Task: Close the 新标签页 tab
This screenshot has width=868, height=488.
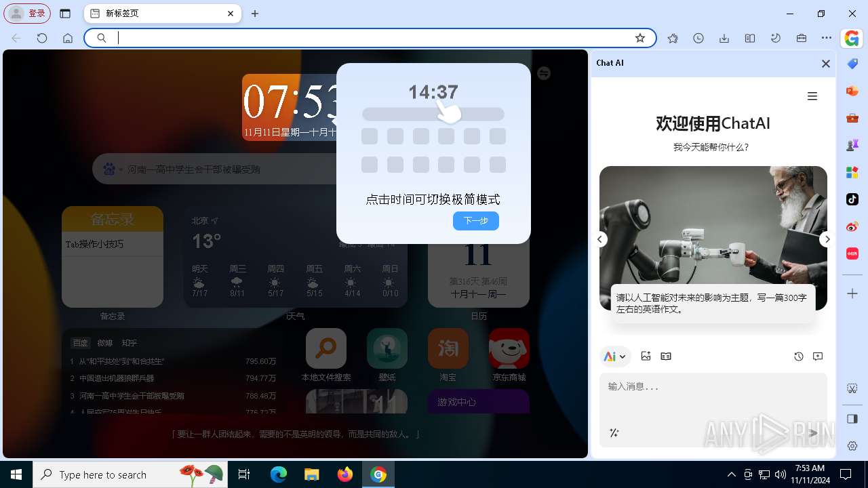Action: [231, 14]
